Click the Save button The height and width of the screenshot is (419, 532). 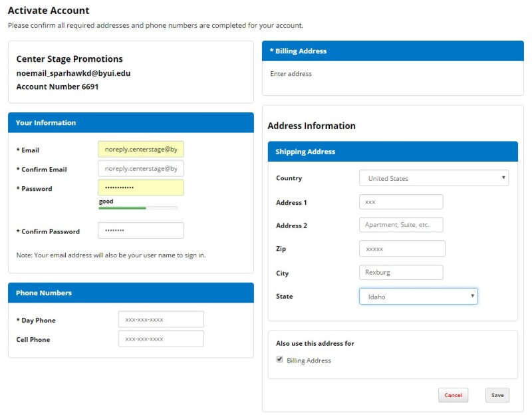[x=497, y=395]
